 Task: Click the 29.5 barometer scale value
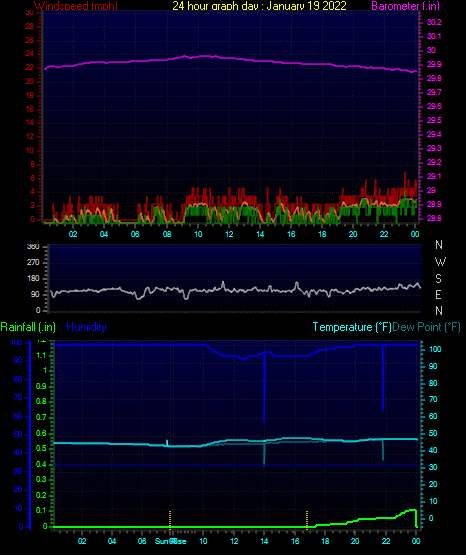[x=434, y=120]
